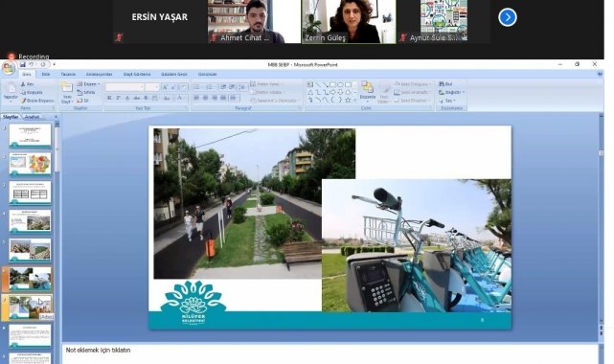Toggle bulleted list
The height and width of the screenshot is (364, 614).
(x=197, y=87)
